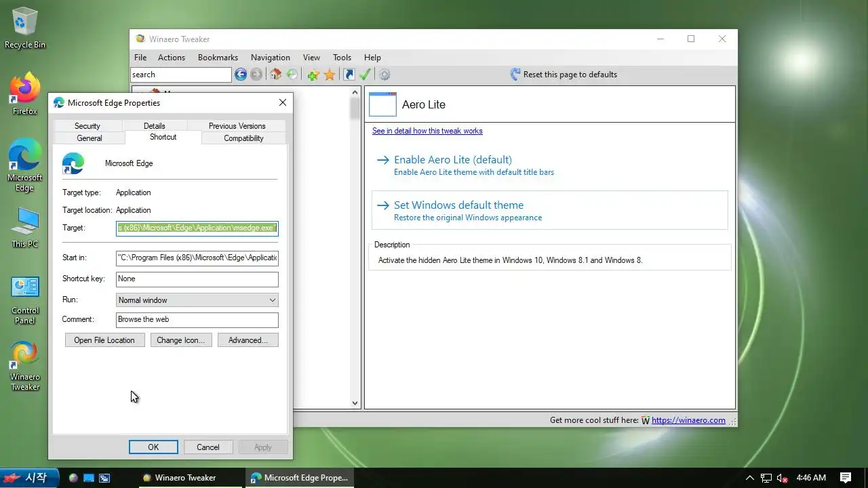Image resolution: width=868 pixels, height=488 pixels.
Task: Click the Reset this page icon
Action: 515,75
